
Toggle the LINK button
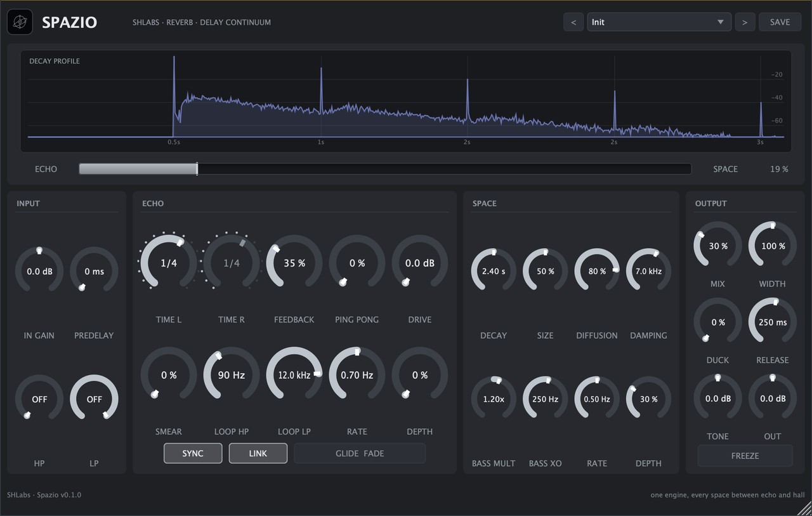coord(258,453)
